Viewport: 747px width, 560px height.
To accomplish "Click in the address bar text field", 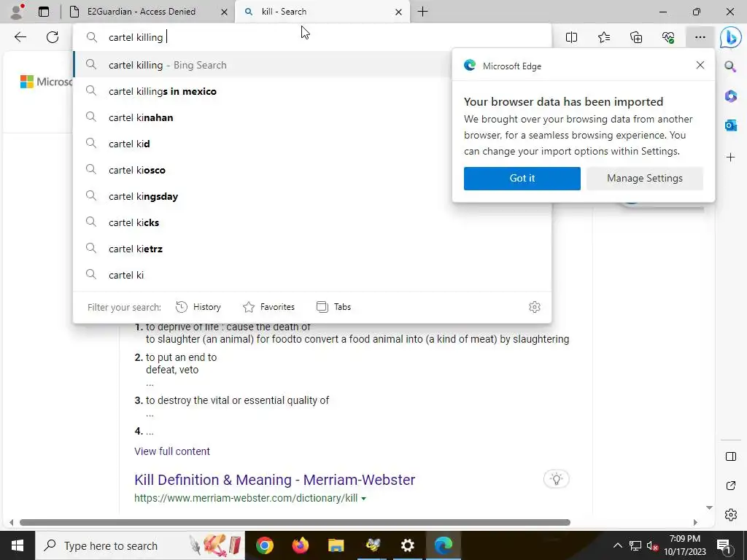I will pyautogui.click(x=312, y=37).
